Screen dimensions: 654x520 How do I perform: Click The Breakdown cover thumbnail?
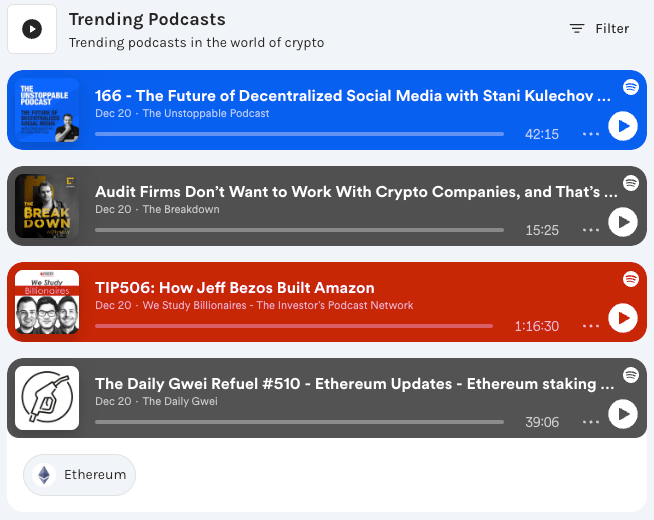(47, 206)
